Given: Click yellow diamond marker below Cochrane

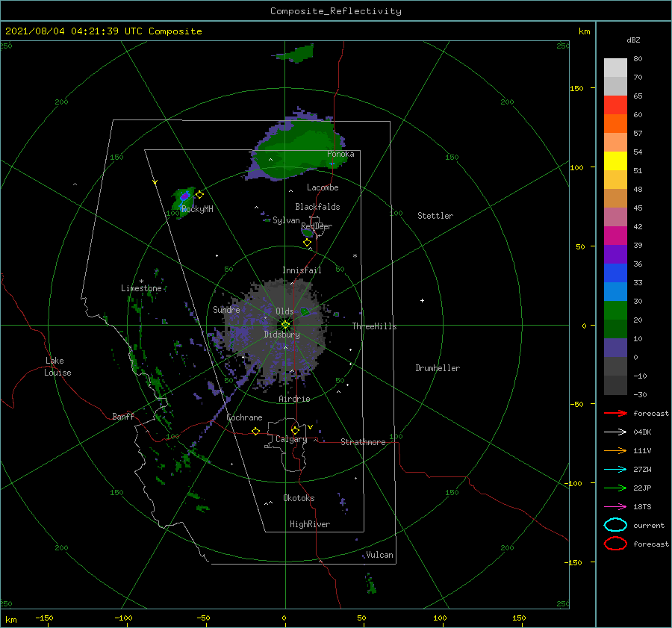Looking at the screenshot, I should [256, 431].
